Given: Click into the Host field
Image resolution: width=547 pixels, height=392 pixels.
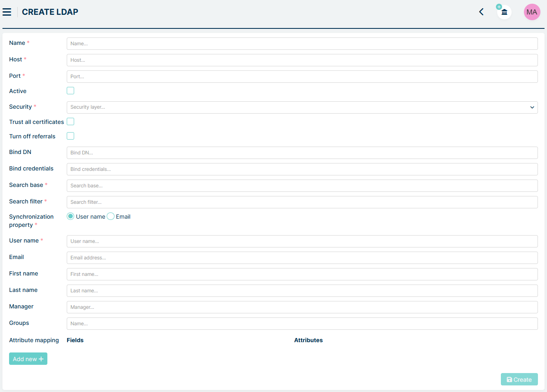Looking at the screenshot, I should [302, 60].
